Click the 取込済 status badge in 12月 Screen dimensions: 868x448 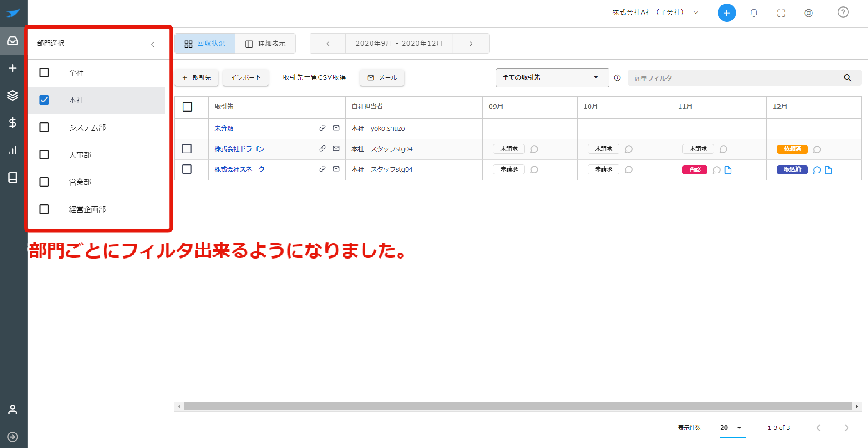pyautogui.click(x=792, y=170)
